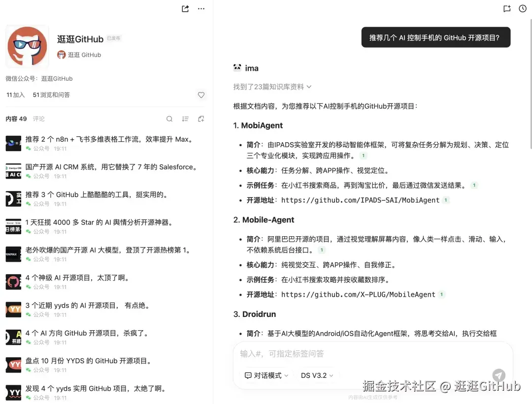Click the export conversation icon at top right
532x404 pixels.
point(507,8)
